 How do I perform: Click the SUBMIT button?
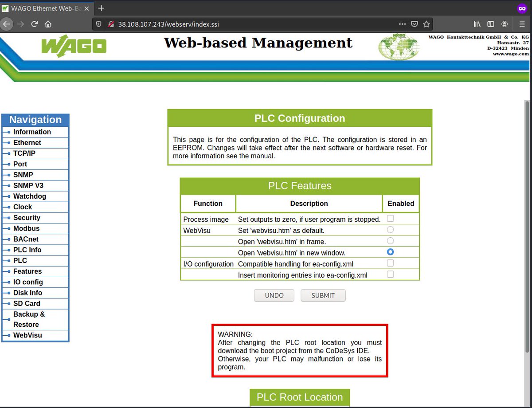(323, 295)
